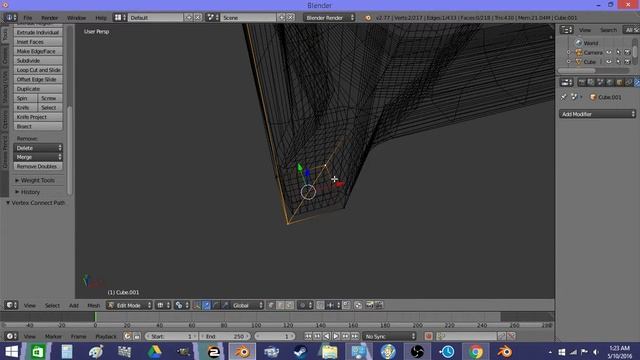Click the Offset Edge Slide button
Viewport: 640px width, 360px height.
(x=38, y=79)
